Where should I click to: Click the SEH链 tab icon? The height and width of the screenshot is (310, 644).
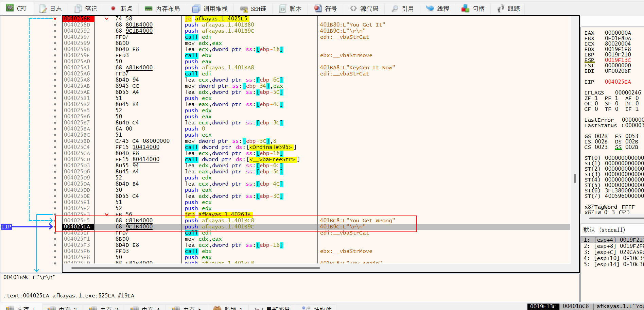[x=244, y=9]
